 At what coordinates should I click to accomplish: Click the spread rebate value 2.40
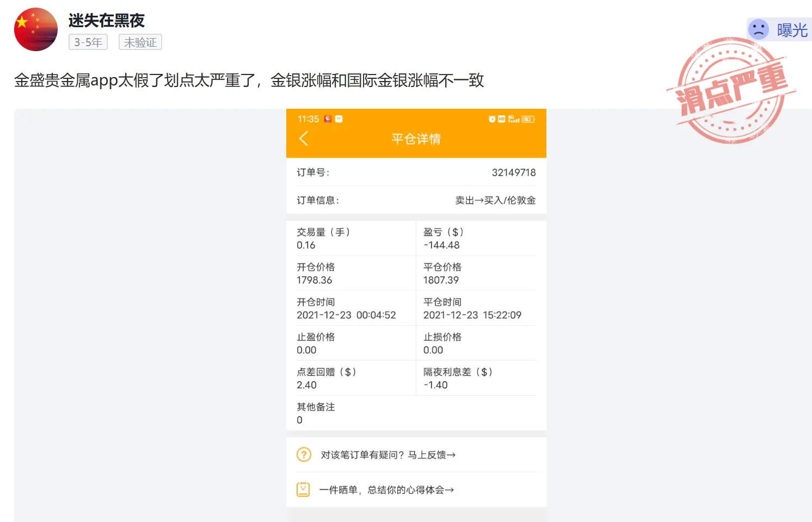coord(306,385)
